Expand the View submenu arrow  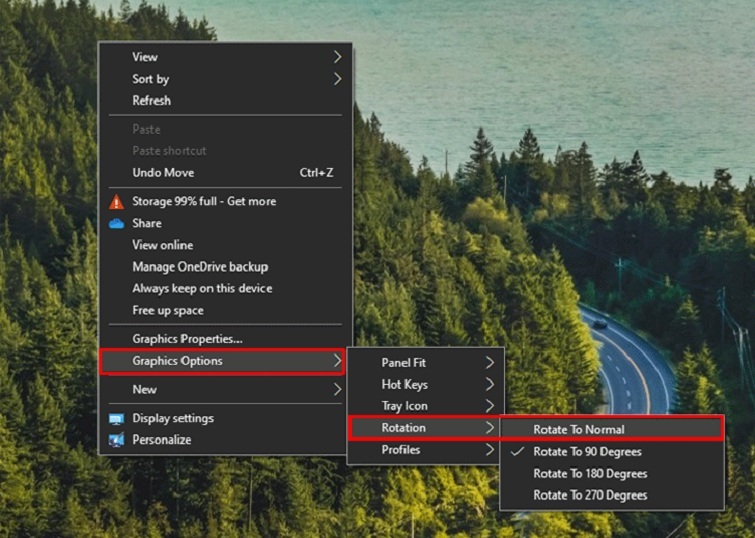pos(337,57)
